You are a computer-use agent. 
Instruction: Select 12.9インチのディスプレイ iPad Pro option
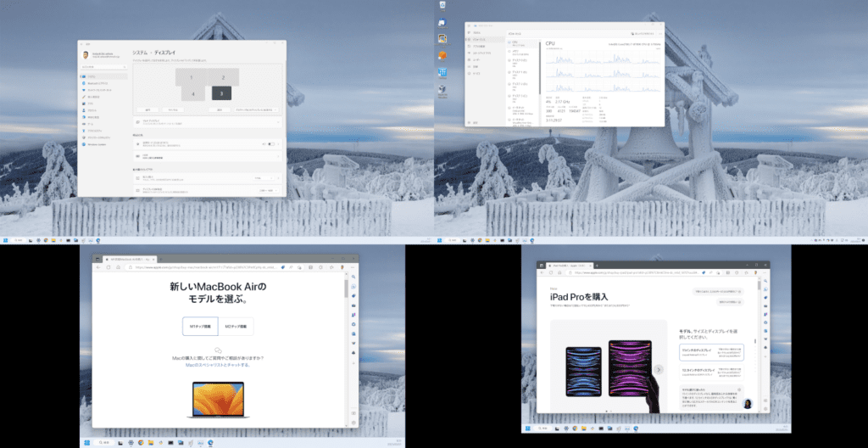point(711,372)
